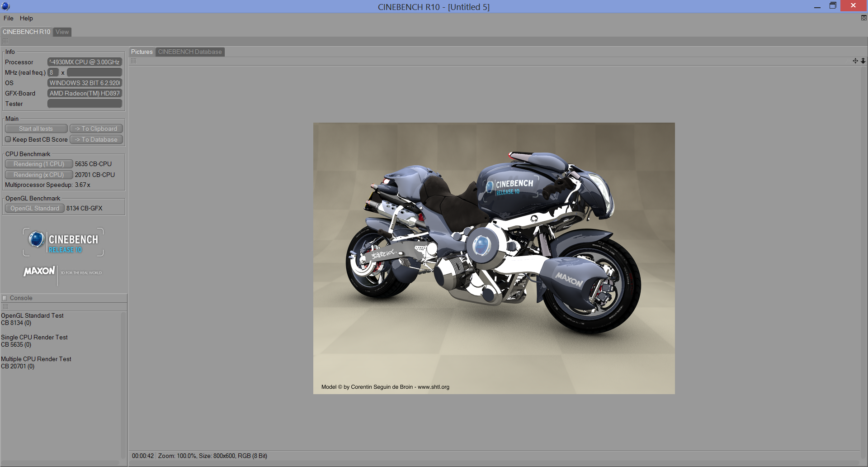Switch to the View tab
The height and width of the screenshot is (467, 868).
click(x=62, y=32)
